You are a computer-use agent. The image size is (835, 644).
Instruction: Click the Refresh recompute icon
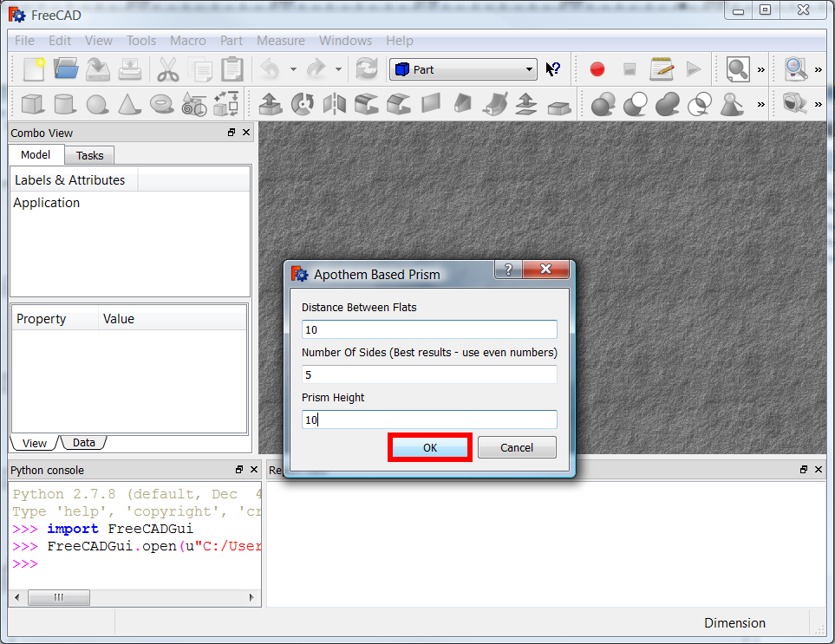click(x=367, y=69)
